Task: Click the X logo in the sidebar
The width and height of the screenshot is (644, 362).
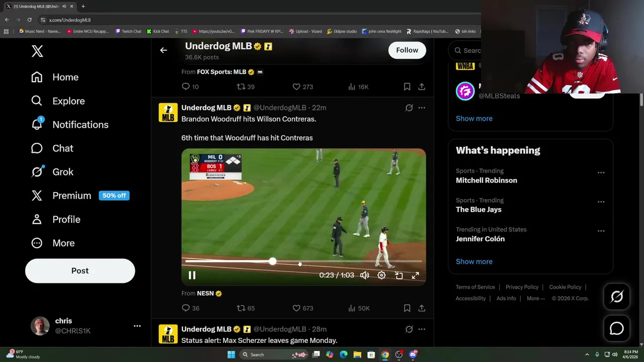Action: pyautogui.click(x=37, y=51)
